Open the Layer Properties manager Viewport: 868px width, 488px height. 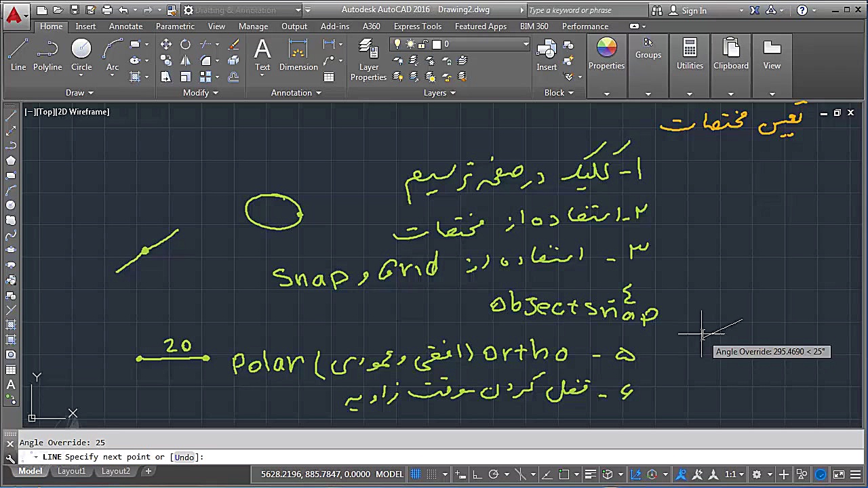click(x=368, y=61)
